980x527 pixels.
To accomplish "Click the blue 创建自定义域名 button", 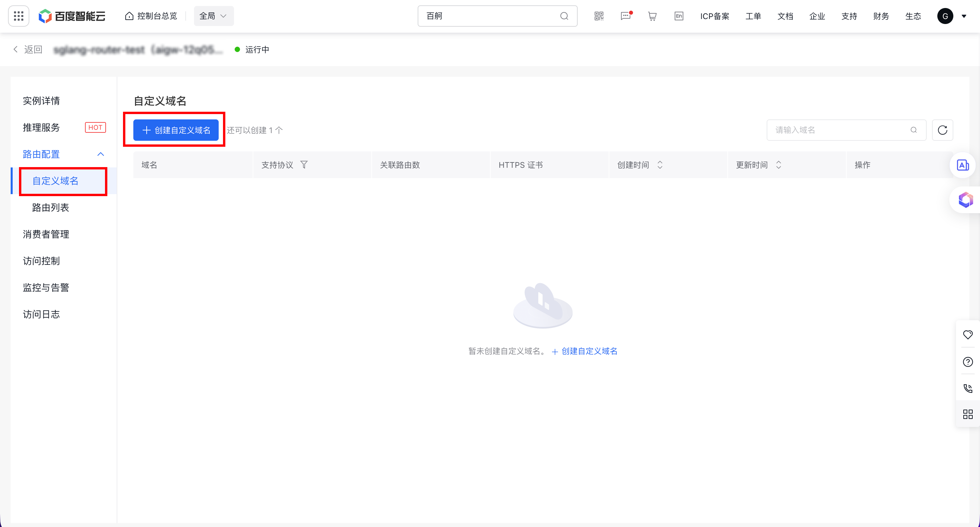I will [176, 130].
